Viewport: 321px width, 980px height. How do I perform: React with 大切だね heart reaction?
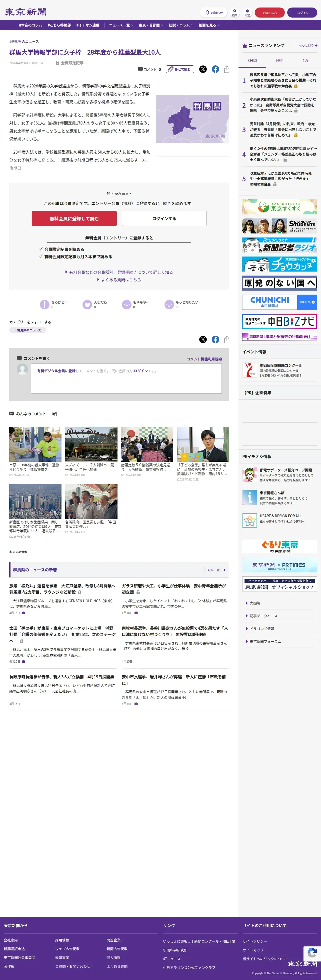tap(95, 304)
